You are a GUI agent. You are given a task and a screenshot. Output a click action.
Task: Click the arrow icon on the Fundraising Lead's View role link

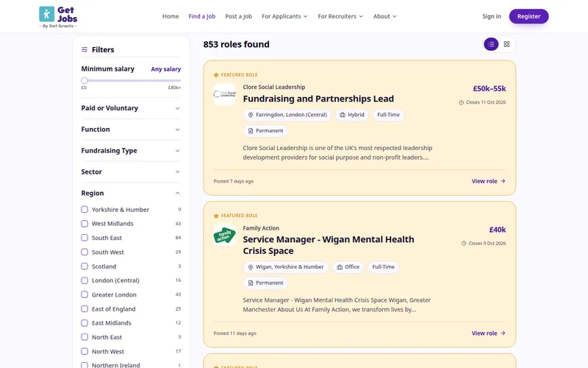point(503,181)
